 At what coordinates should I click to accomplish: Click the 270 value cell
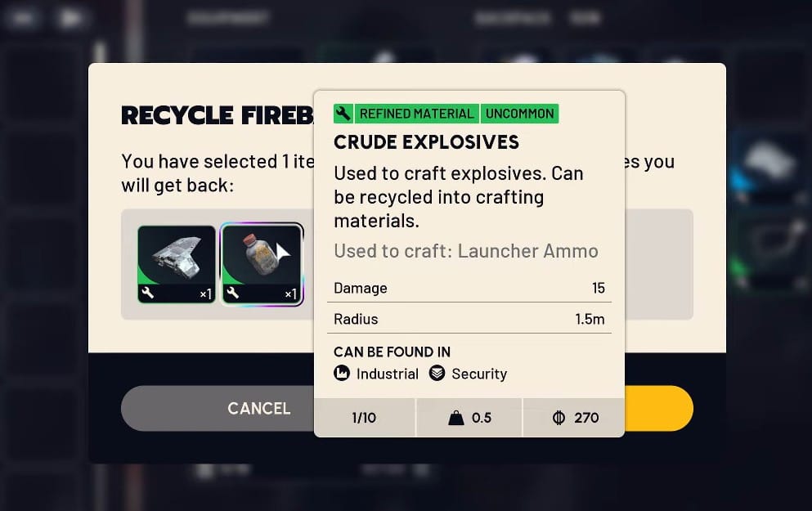point(574,418)
